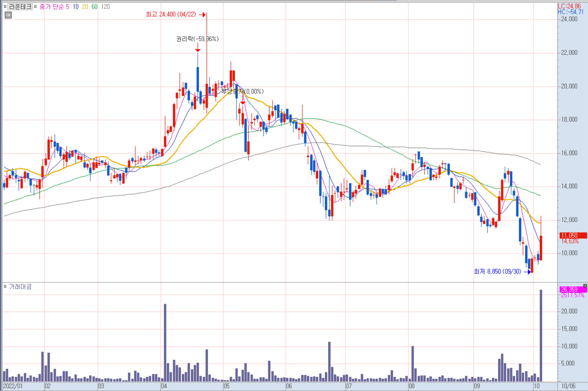Viewport: 588px width, 391px height.
Task: Click the 권리락 red arrow marker
Action: (198, 50)
